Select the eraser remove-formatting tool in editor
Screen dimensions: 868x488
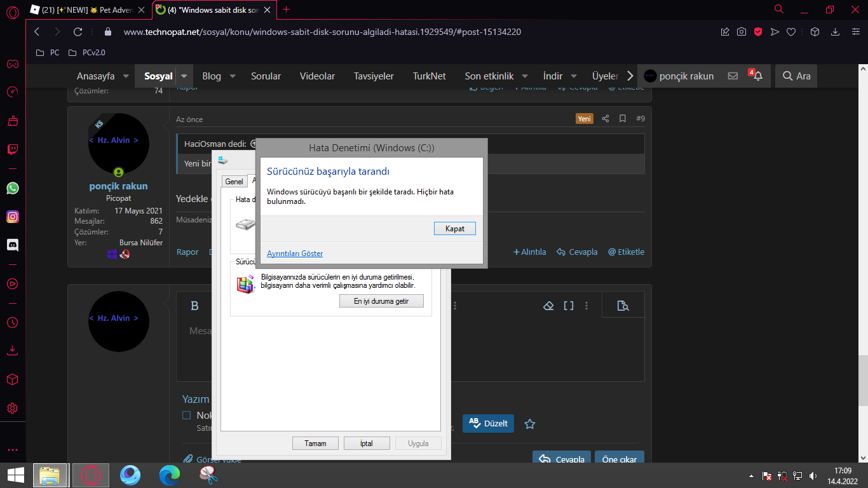(549, 306)
